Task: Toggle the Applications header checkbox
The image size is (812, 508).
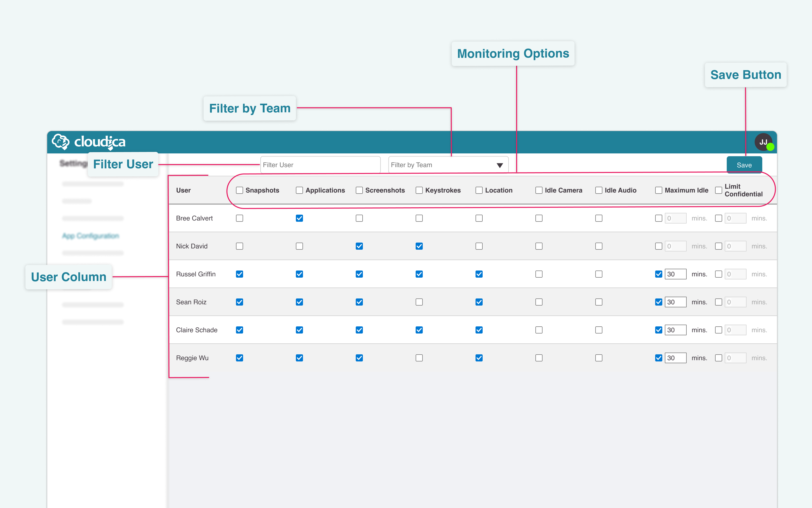Action: (x=299, y=190)
